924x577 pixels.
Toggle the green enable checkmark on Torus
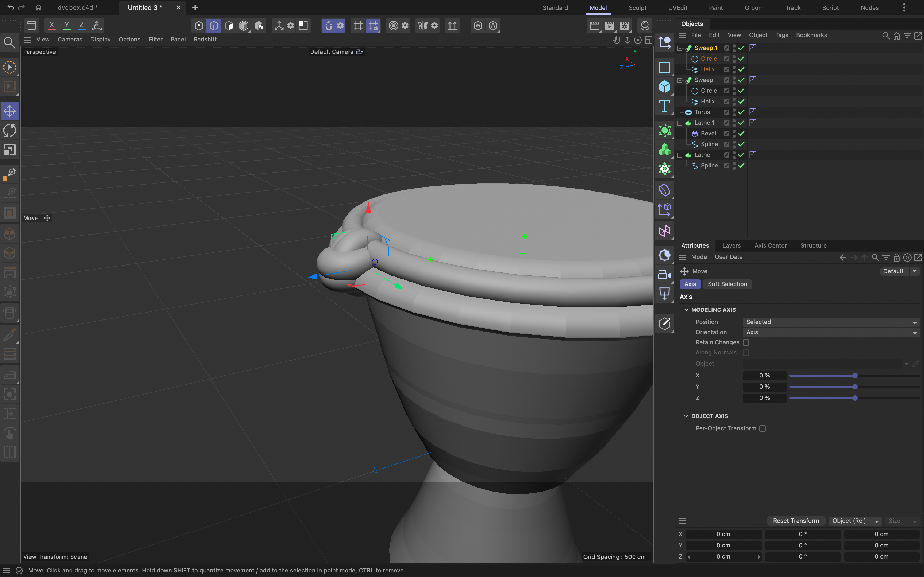741,112
